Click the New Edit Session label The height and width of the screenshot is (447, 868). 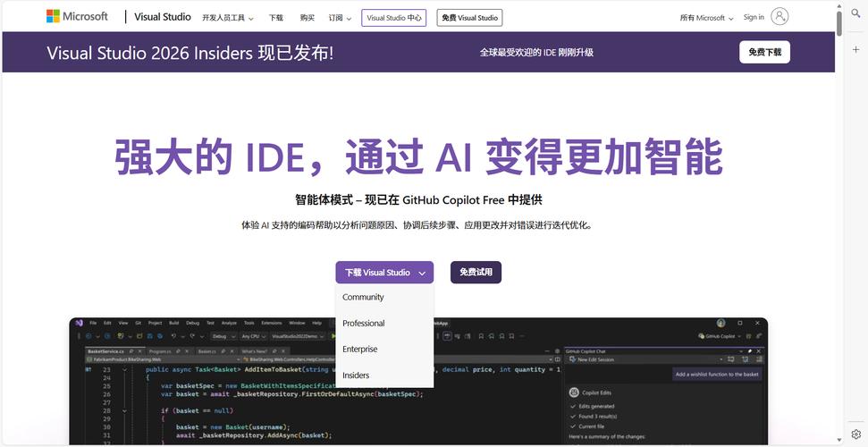pos(595,360)
